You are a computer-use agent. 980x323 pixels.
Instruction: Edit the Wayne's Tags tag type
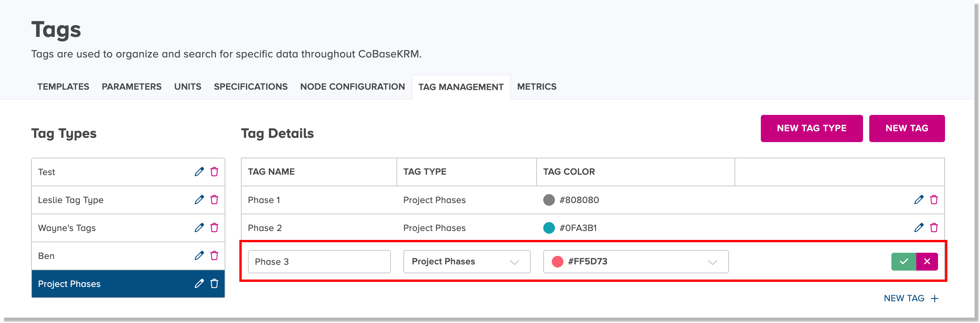199,228
